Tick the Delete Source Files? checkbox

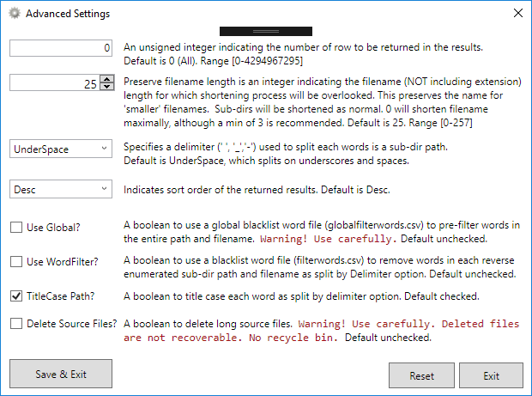16,324
